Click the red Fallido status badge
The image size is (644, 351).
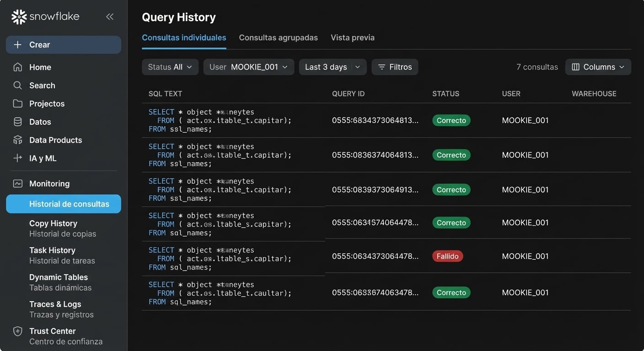coord(448,256)
